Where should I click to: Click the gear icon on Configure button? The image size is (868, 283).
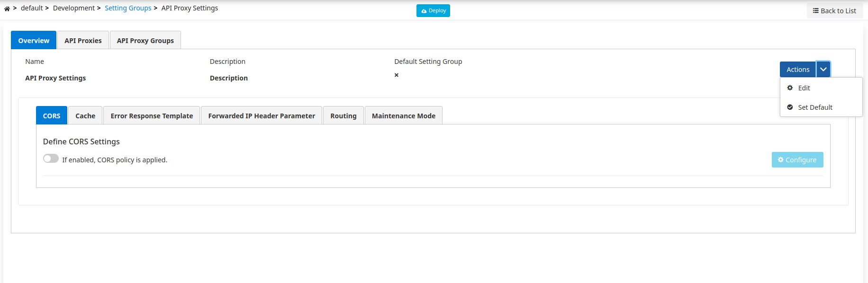(x=781, y=159)
